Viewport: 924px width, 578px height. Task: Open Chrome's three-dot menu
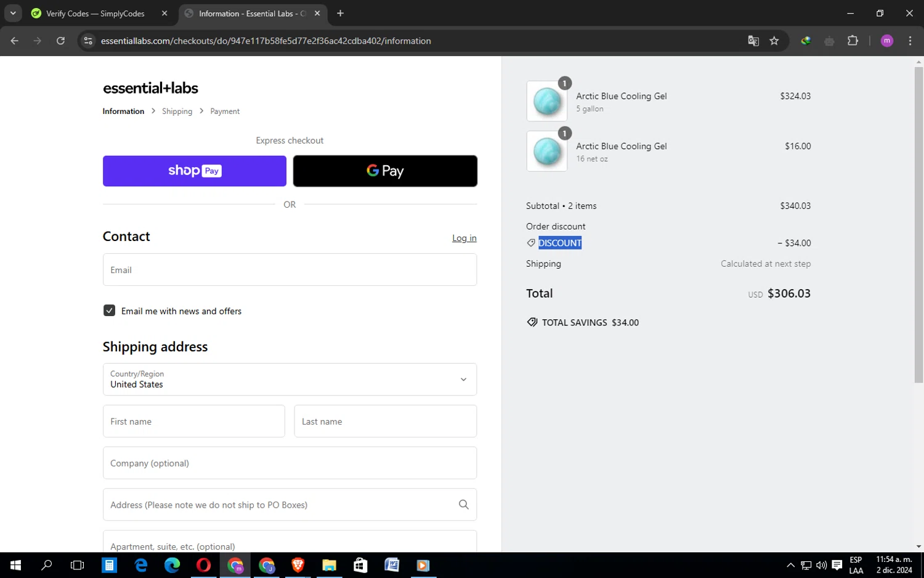click(x=910, y=41)
